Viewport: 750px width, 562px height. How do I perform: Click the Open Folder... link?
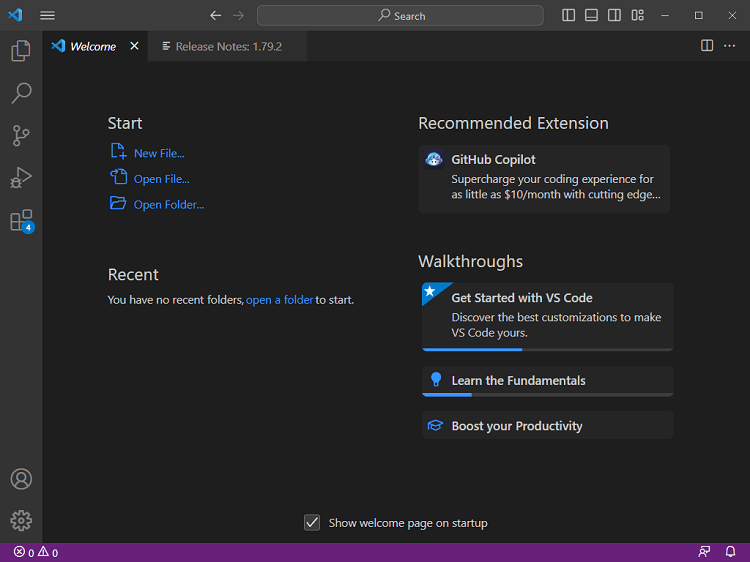169,205
